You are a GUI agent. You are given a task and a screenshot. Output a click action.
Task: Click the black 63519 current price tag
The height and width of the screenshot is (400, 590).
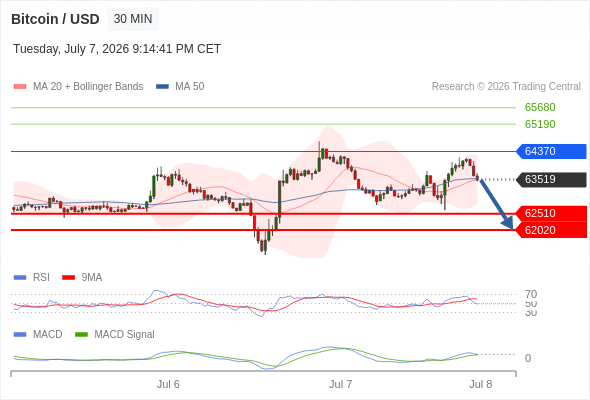(551, 179)
